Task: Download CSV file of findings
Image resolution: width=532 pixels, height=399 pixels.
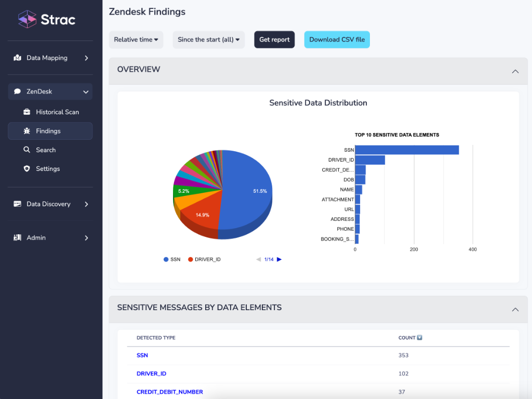Action: coord(337,39)
